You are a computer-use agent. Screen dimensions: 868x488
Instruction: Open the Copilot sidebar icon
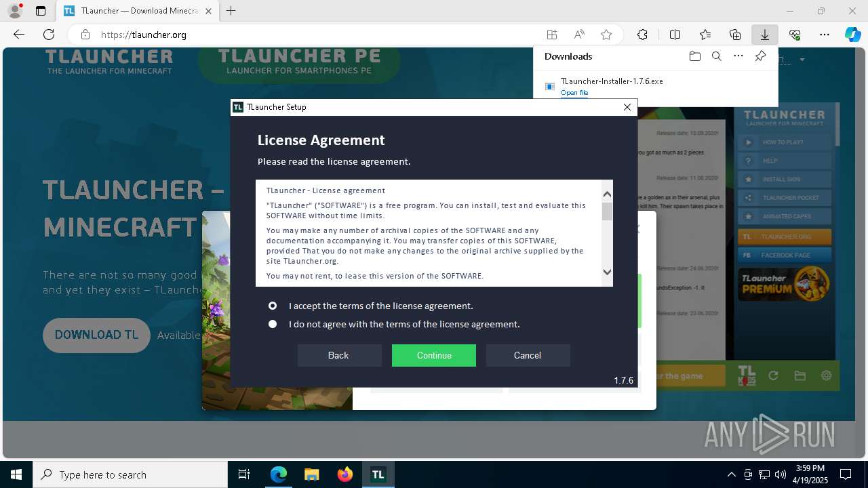pos(852,35)
